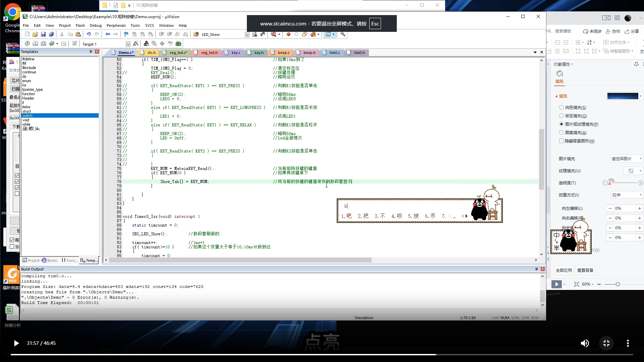Viewport: 644px width, 362px height.
Task: Click 未同步 sync status button
Action: pos(592,31)
